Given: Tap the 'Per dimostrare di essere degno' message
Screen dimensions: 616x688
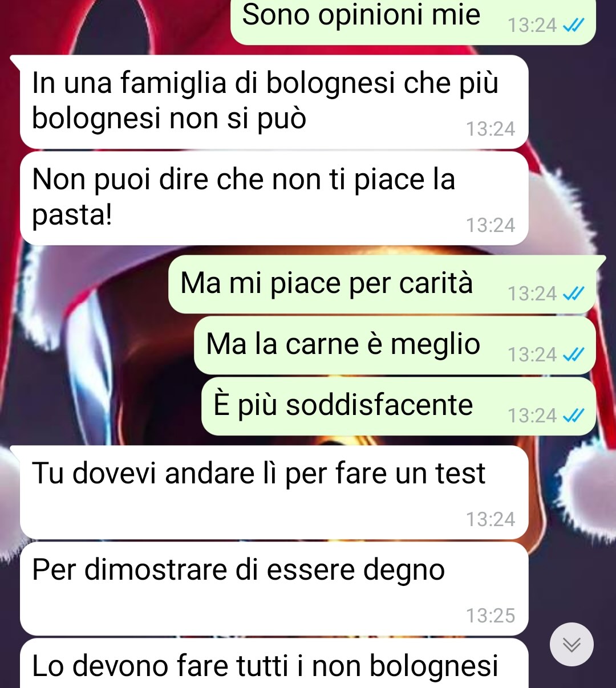Looking at the screenshot, I should point(274,588).
